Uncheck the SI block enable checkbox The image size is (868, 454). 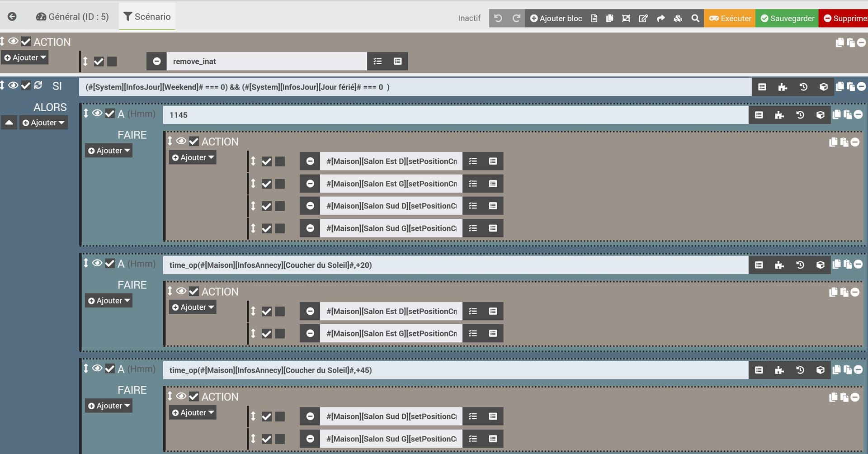click(26, 85)
